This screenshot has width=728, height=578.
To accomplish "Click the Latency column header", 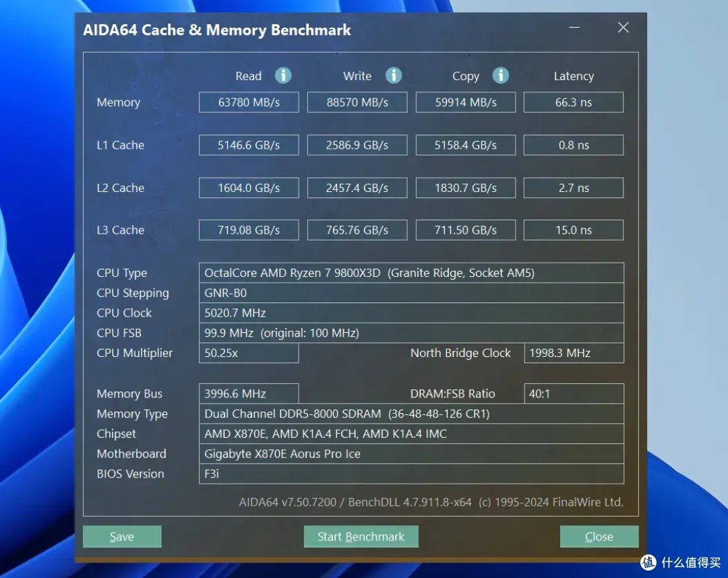I will [574, 76].
